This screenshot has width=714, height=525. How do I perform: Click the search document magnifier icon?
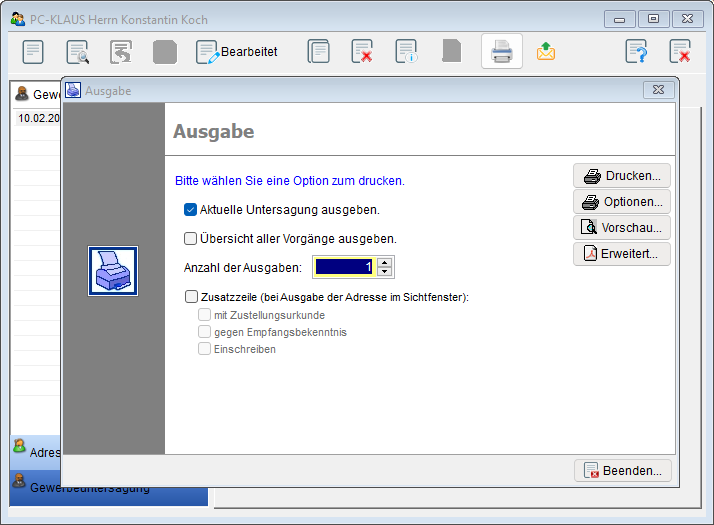[77, 52]
